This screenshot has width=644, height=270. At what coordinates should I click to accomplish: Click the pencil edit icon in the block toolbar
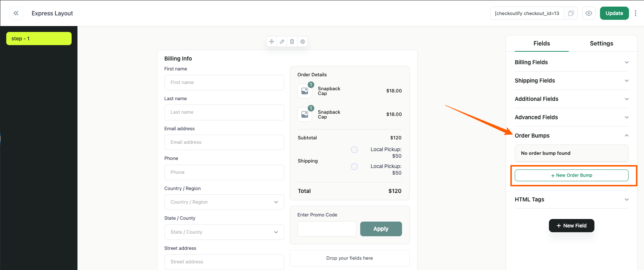coord(282,41)
